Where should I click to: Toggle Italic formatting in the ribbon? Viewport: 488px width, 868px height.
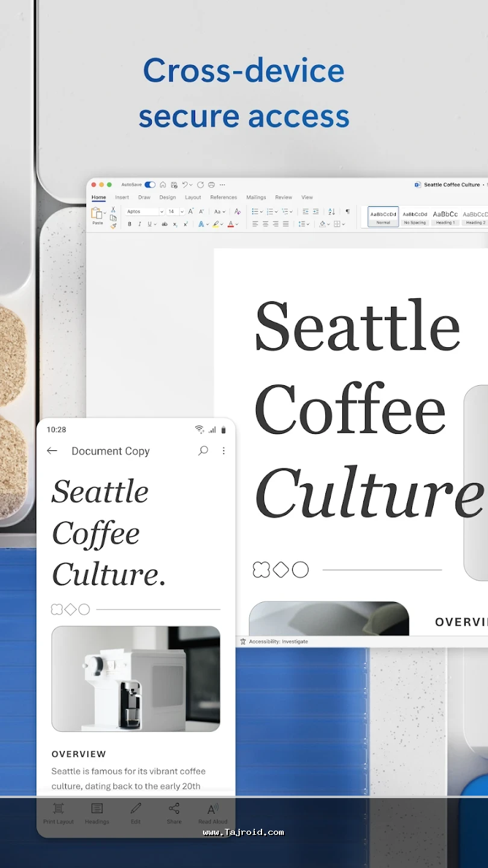click(140, 224)
